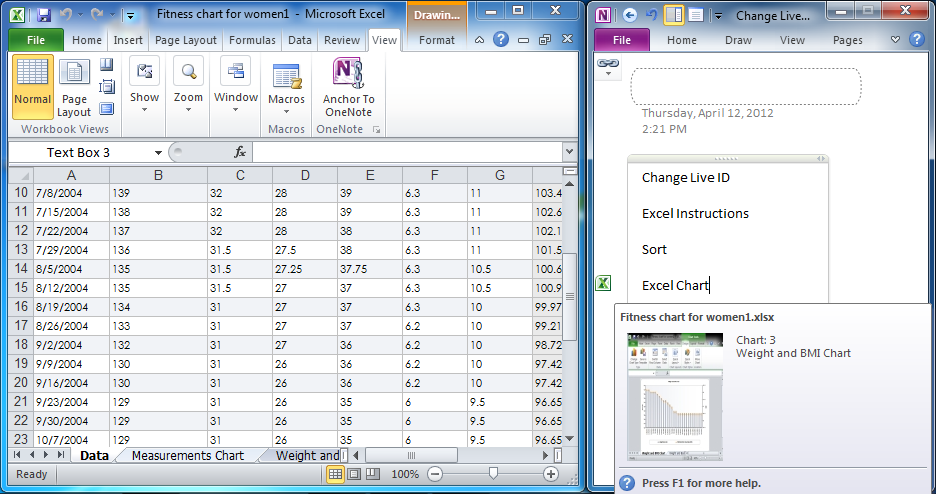This screenshot has height=494, width=936.
Task: Expand the OneNote ribbon chevron
Action: click(x=895, y=40)
